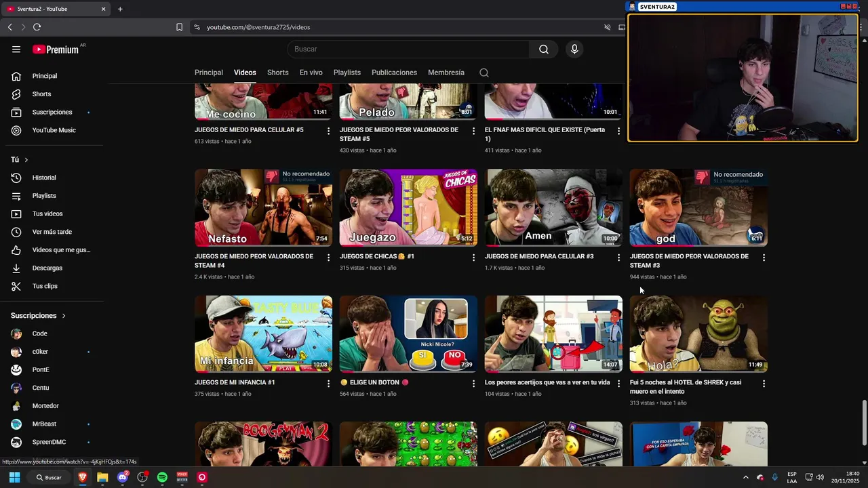Show hidden system tray icons

point(745,477)
